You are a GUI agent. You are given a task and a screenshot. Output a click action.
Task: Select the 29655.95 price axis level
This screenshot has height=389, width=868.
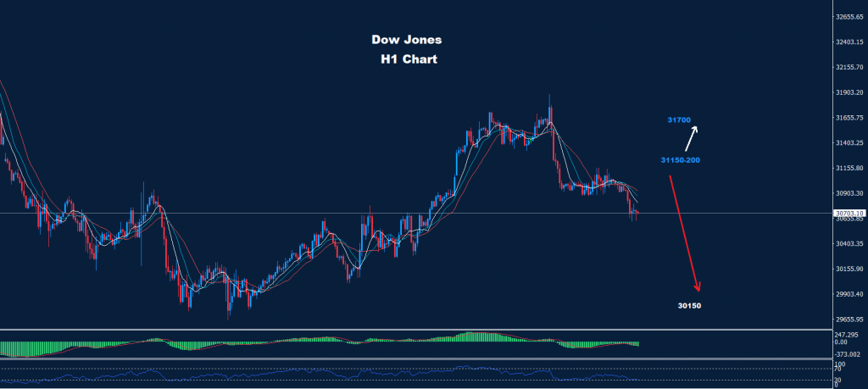pos(849,320)
